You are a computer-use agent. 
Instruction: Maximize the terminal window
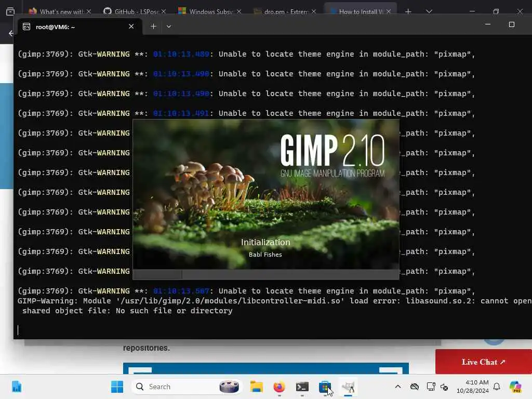pyautogui.click(x=512, y=24)
